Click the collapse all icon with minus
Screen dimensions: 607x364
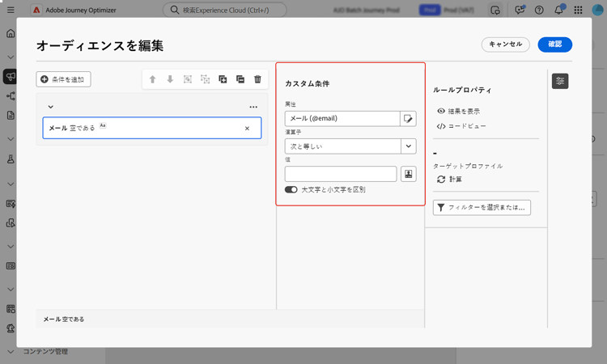coord(240,79)
